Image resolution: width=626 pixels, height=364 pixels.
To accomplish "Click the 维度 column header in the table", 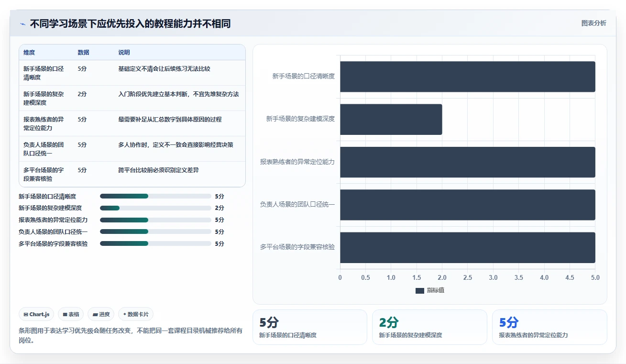I will pos(29,53).
